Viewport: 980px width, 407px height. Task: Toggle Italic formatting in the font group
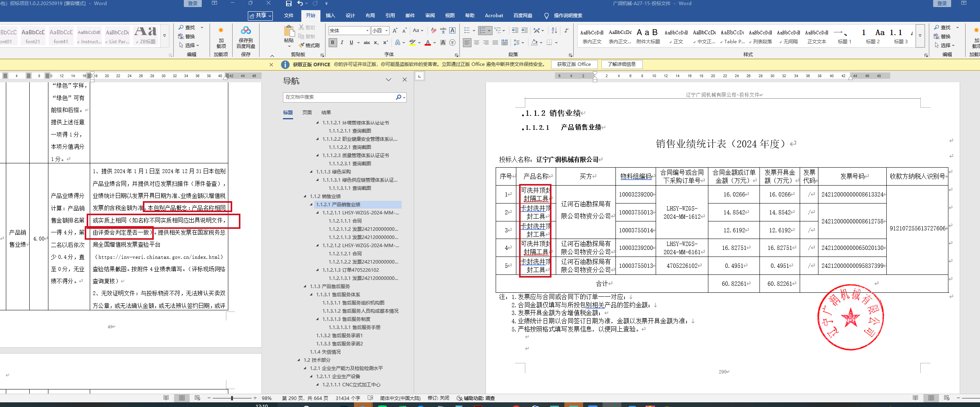point(342,42)
